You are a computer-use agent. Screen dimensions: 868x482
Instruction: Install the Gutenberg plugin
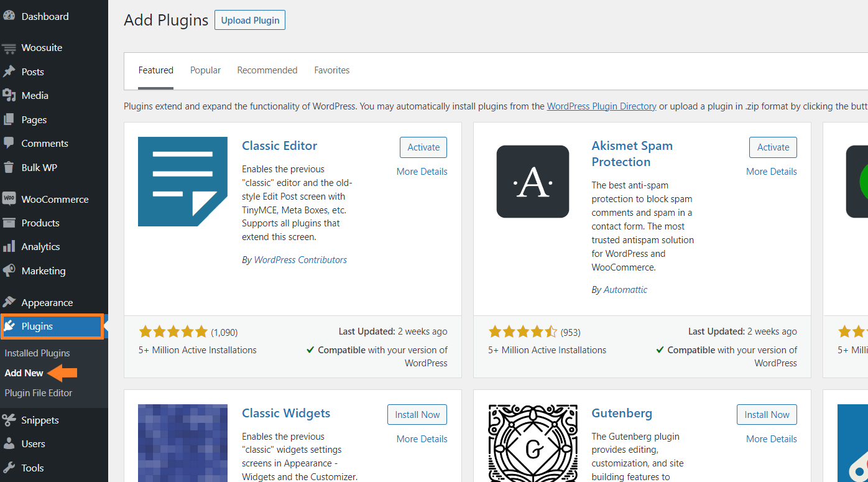click(767, 415)
